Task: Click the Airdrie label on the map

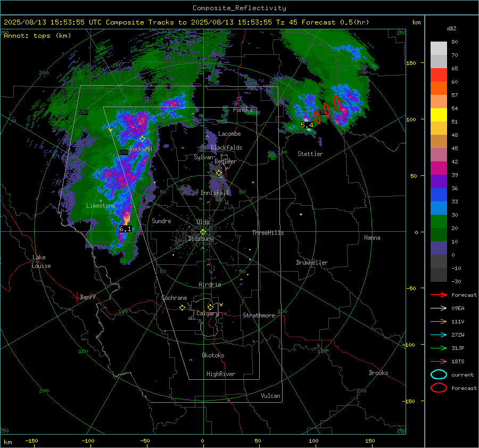Action: tap(210, 284)
